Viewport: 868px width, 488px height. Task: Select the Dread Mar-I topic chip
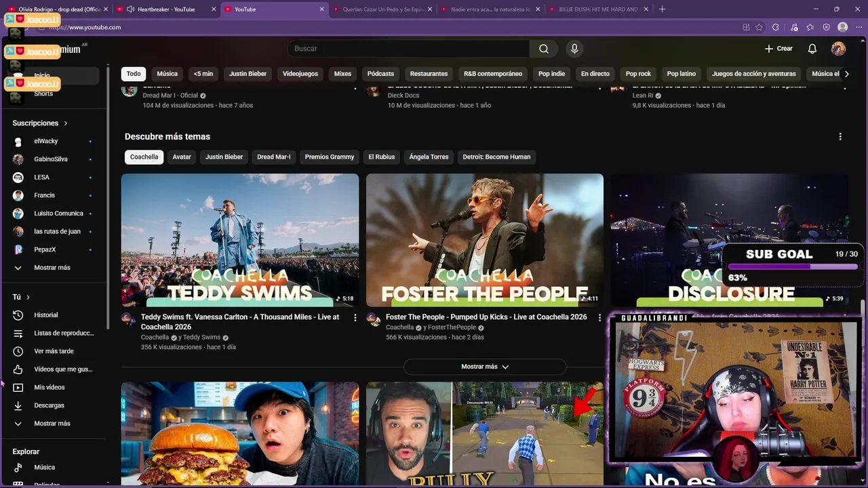(x=274, y=157)
